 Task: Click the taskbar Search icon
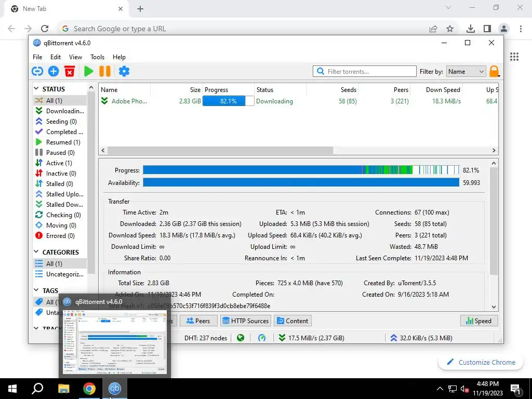point(37,389)
